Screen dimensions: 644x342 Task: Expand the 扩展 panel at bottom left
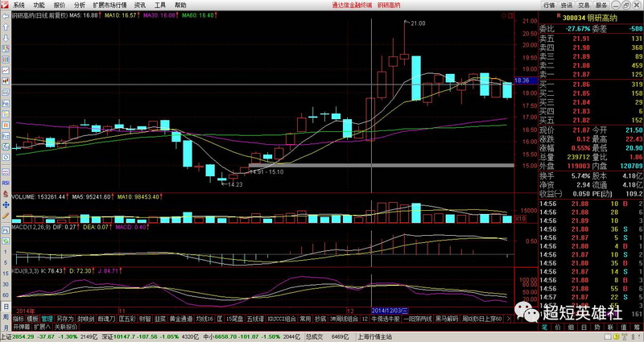[x=40, y=327]
